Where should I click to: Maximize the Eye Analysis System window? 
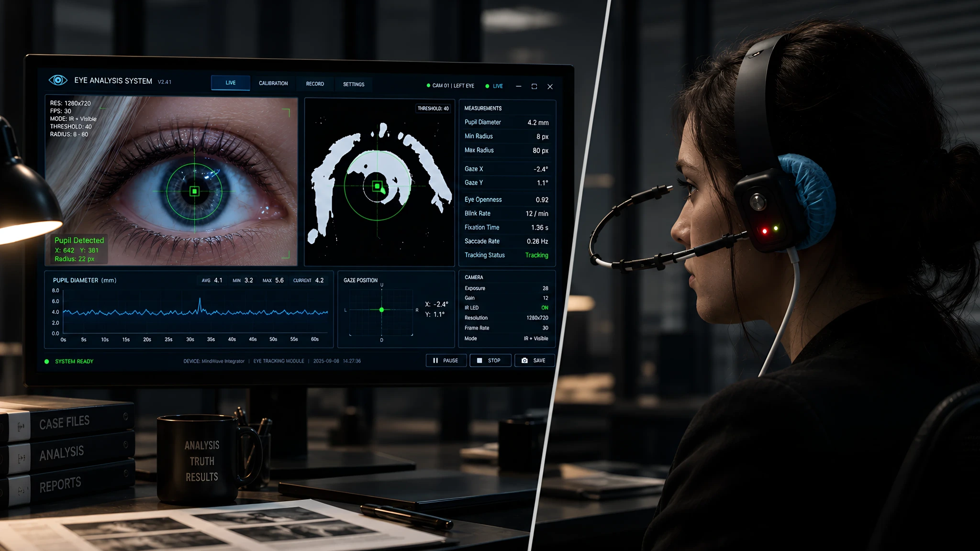[535, 87]
